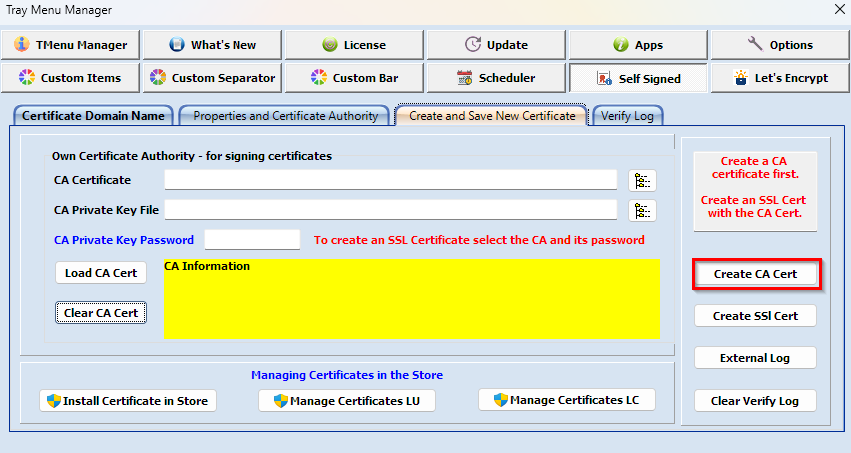Click the CA Private Key Password field
Viewport: 851px width, 453px height.
point(252,239)
